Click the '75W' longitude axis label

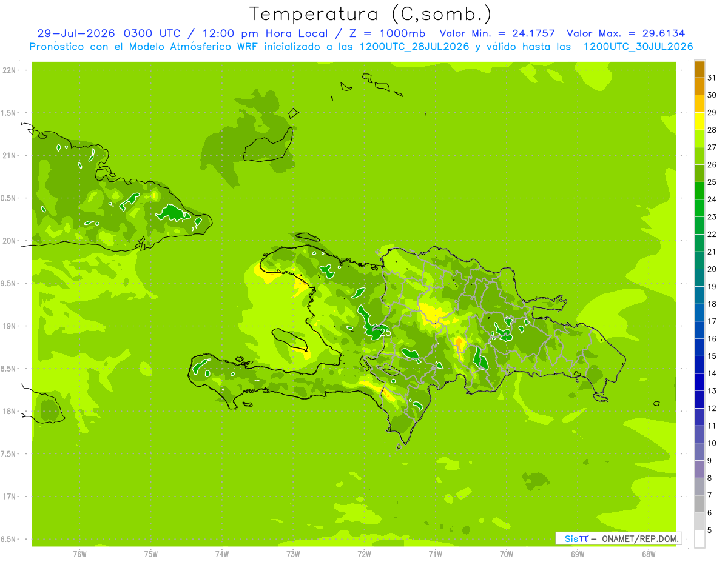point(151,554)
